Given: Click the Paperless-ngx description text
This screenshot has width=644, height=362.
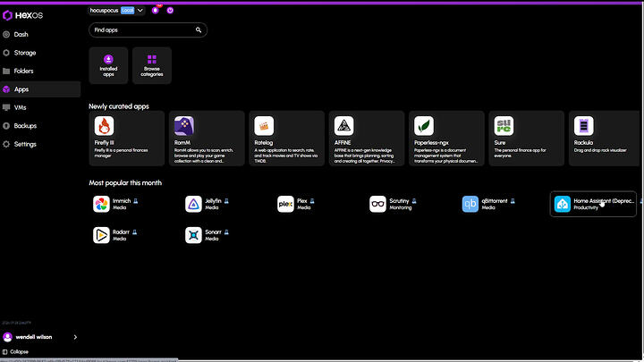Looking at the screenshot, I should 446,156.
